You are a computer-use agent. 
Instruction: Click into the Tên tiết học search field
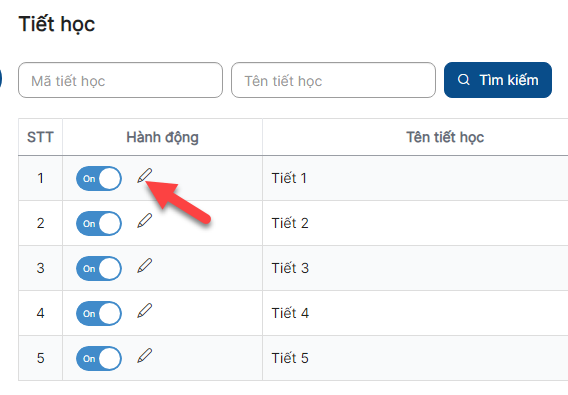pyautogui.click(x=333, y=80)
